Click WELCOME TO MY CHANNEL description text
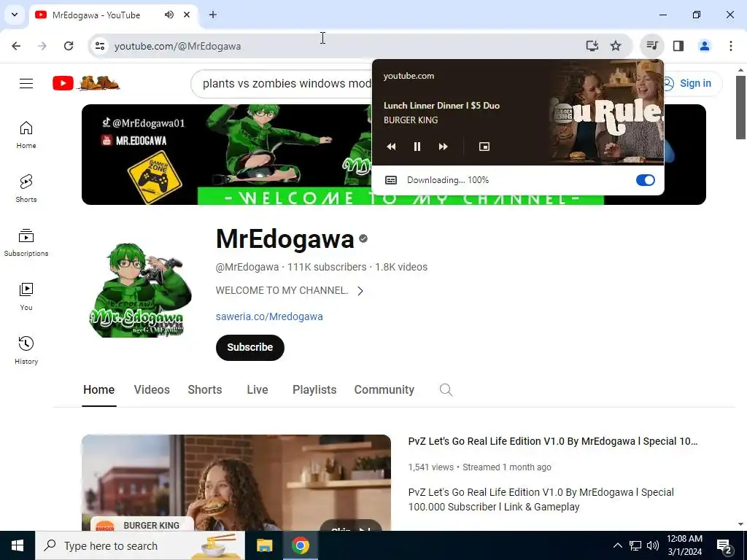 click(x=282, y=290)
